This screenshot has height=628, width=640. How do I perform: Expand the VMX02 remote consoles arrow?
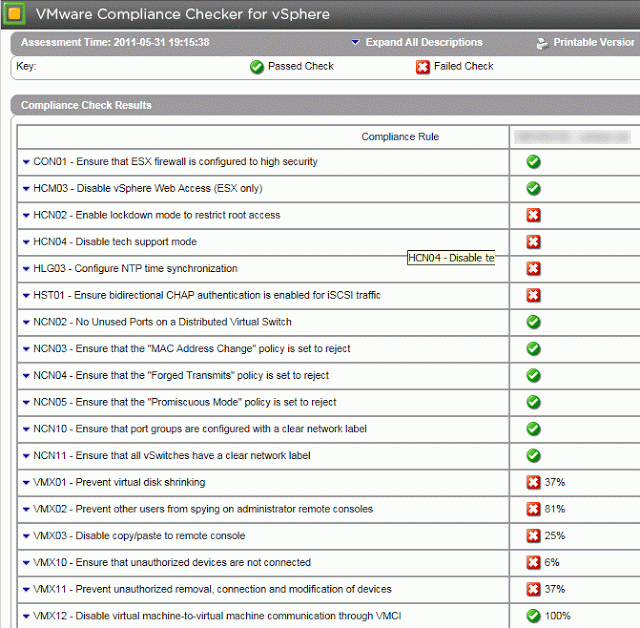coord(26,509)
